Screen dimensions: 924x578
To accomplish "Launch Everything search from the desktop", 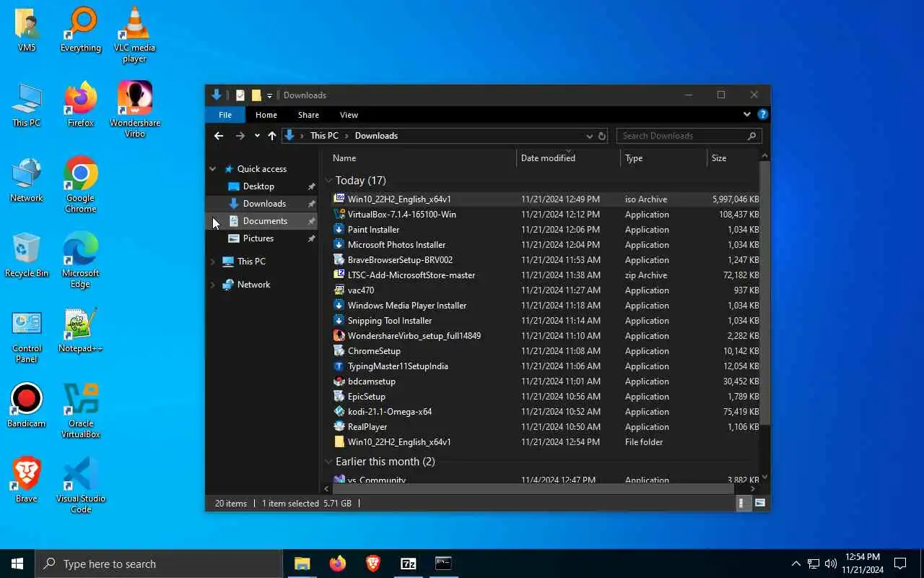I will pyautogui.click(x=80, y=30).
